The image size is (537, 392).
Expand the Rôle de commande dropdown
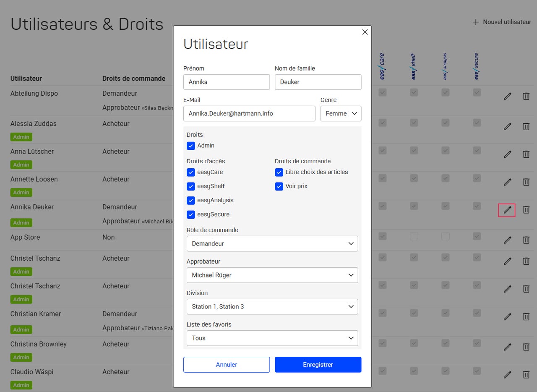272,243
